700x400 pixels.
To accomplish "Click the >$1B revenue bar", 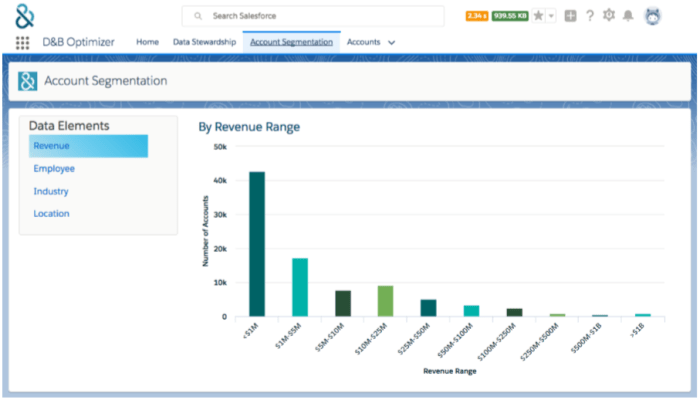I will pos(643,315).
